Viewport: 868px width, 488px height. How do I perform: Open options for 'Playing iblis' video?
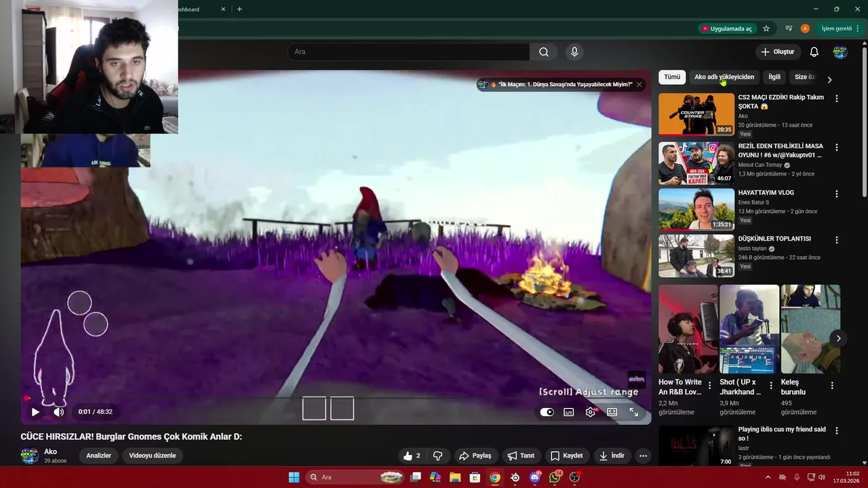click(x=837, y=430)
